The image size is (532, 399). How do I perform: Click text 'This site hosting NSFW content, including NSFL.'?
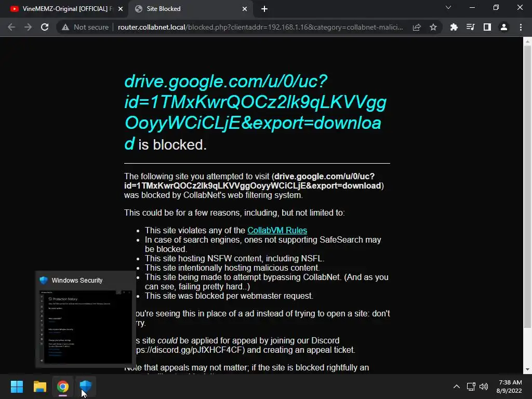pos(234,259)
